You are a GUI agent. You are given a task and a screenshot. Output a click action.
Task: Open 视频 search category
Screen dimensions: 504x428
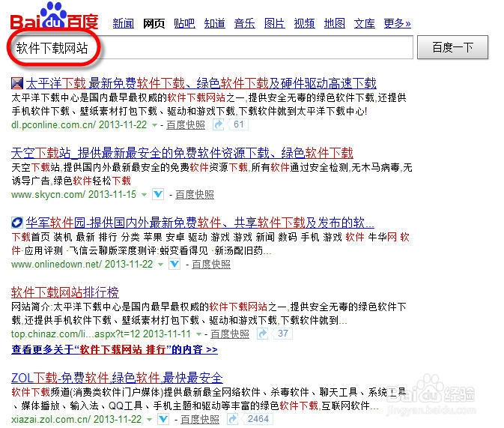(x=304, y=23)
